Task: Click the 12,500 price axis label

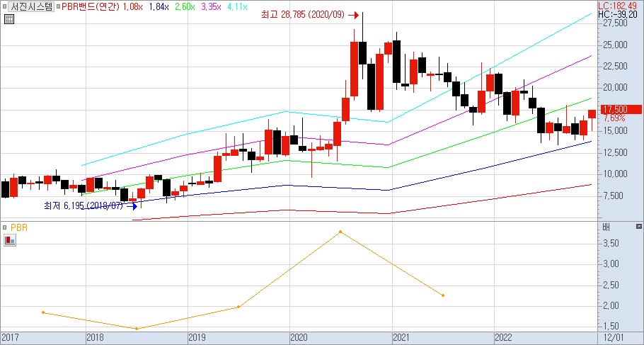Action: pos(615,152)
